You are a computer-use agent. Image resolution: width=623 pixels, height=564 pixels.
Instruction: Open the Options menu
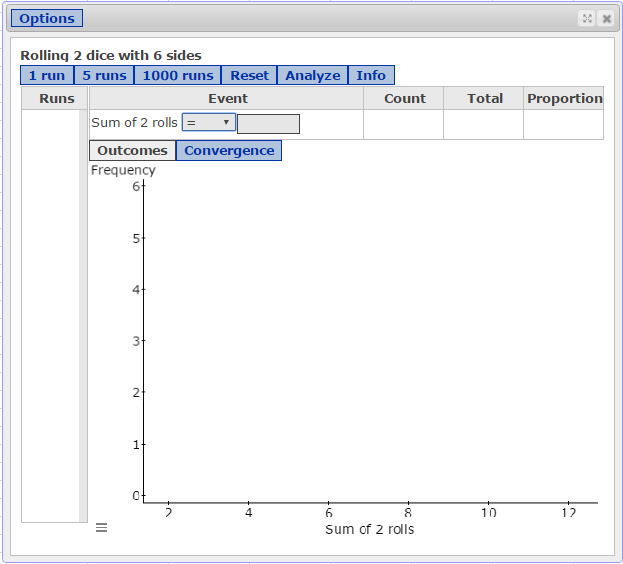click(47, 18)
